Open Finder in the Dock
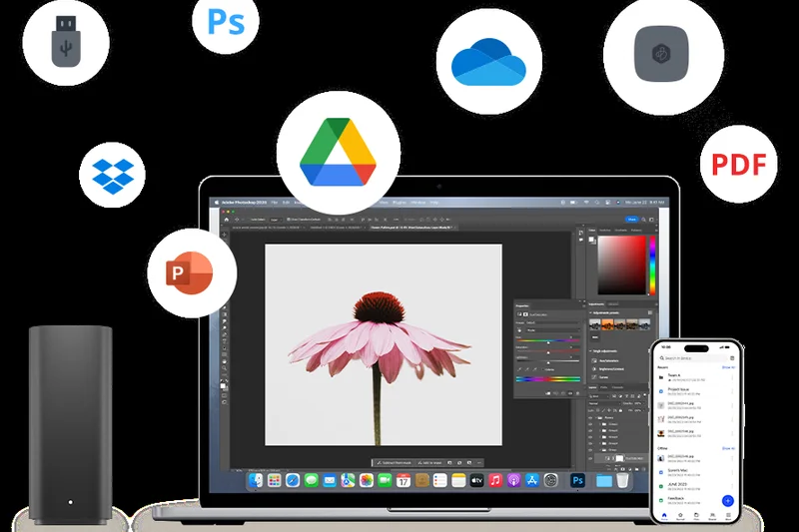Viewport: 799px width, 532px height. pyautogui.click(x=257, y=481)
